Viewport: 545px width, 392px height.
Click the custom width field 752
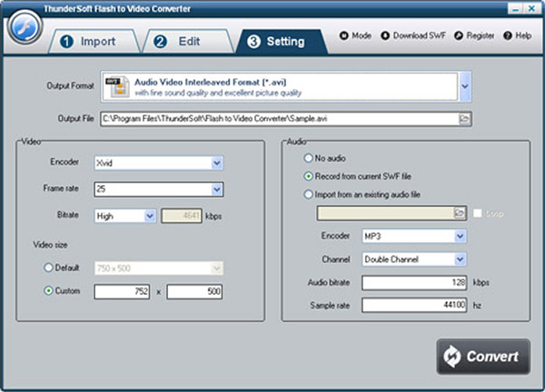(122, 291)
